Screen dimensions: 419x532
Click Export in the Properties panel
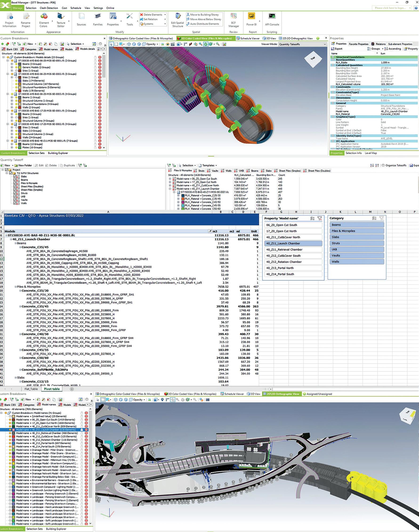click(337, 49)
